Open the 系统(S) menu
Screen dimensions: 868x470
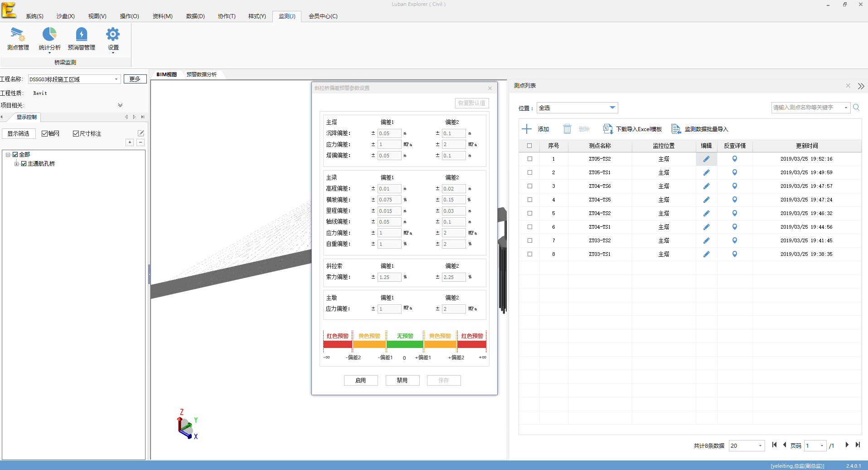coord(34,16)
